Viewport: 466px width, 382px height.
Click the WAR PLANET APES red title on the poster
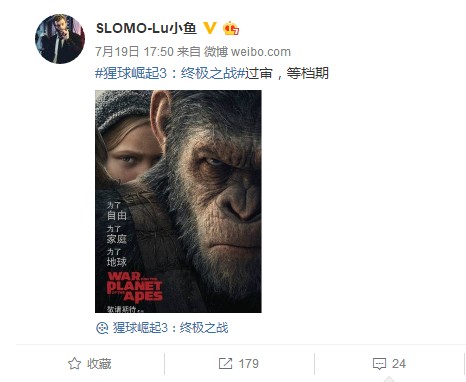pyautogui.click(x=135, y=287)
